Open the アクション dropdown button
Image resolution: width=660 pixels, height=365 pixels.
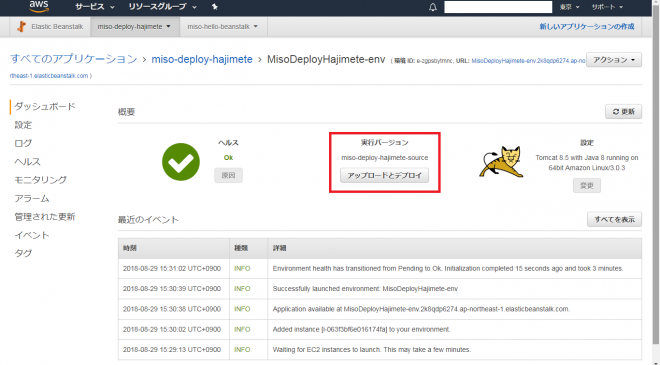tap(614, 60)
